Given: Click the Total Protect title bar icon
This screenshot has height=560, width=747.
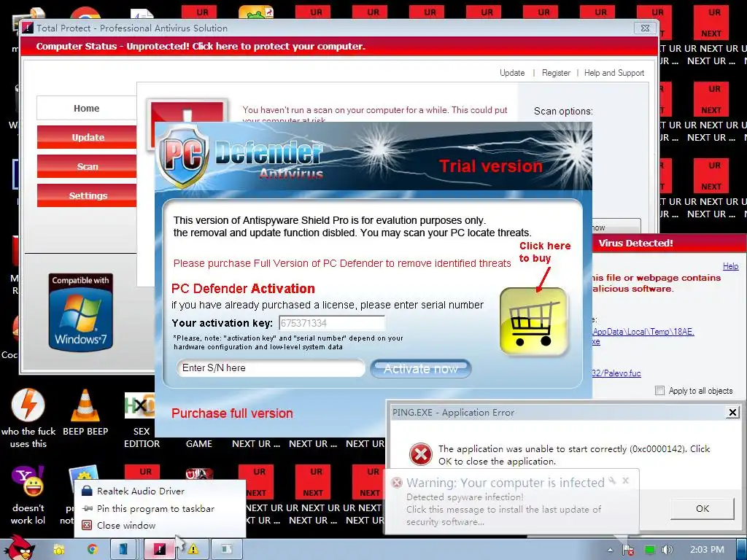Looking at the screenshot, I should tap(28, 28).
